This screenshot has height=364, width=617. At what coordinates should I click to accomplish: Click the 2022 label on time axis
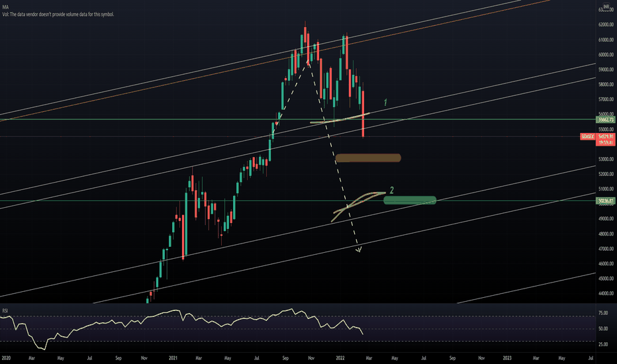pos(340,358)
